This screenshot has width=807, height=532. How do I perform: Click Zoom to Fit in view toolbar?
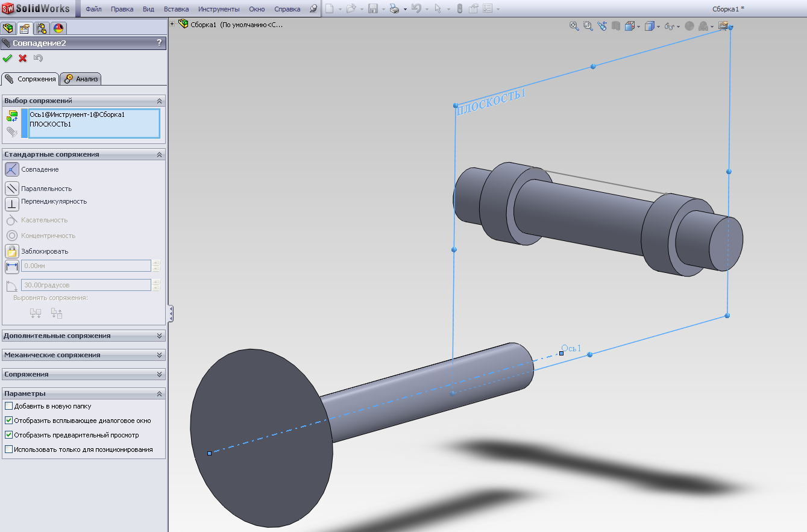click(x=574, y=26)
